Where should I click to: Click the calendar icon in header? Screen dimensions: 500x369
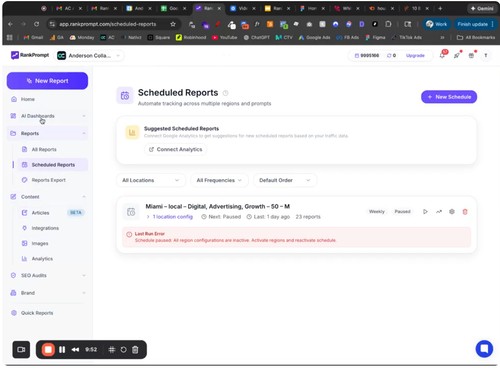click(x=471, y=56)
